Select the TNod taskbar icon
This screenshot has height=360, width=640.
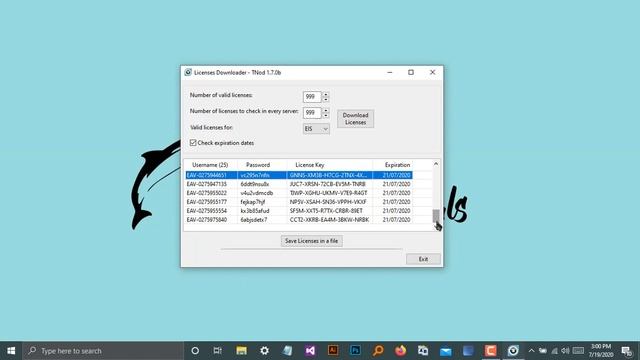513,351
